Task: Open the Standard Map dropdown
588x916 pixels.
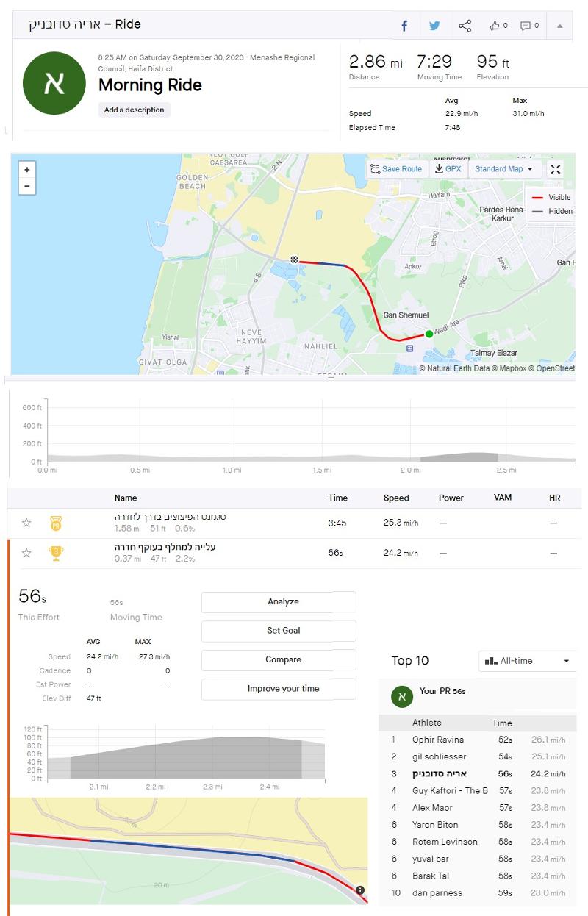Action: coord(505,169)
